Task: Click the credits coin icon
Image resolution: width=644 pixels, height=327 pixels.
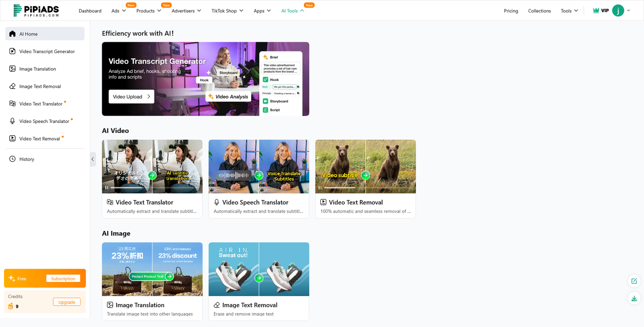Action: [x=11, y=306]
